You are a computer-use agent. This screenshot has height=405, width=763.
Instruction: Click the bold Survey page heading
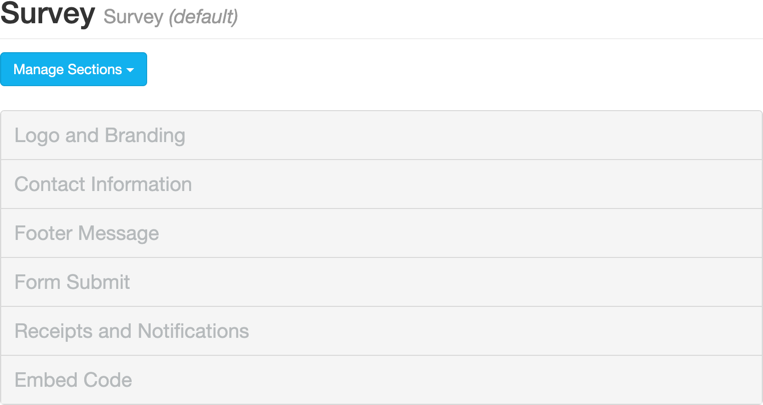click(48, 14)
